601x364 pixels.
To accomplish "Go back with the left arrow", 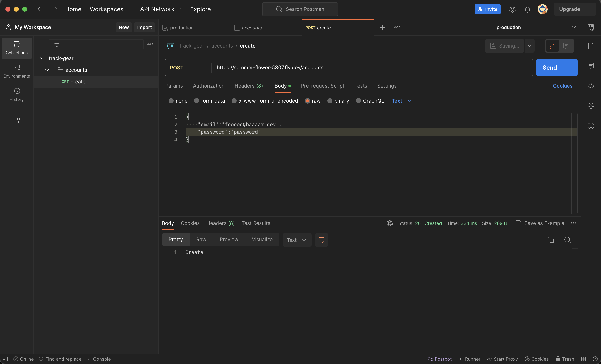I will [40, 9].
